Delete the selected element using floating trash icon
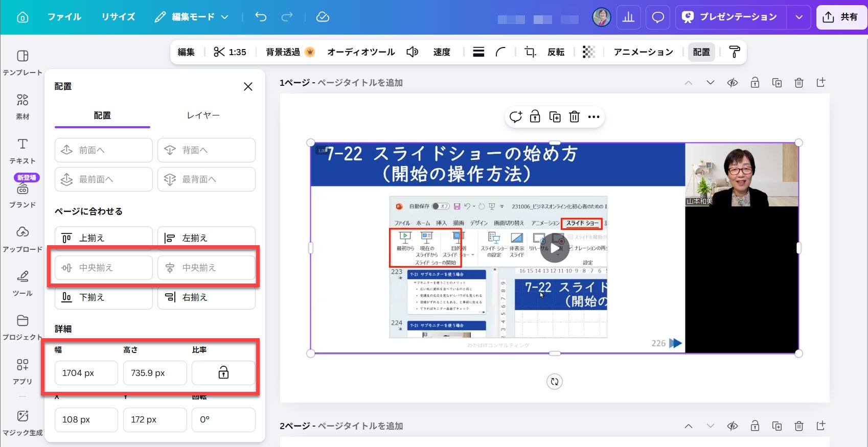The height and width of the screenshot is (447, 868). [x=574, y=117]
